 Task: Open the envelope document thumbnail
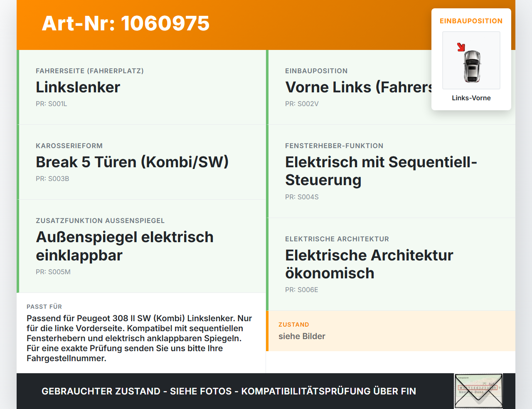478,391
